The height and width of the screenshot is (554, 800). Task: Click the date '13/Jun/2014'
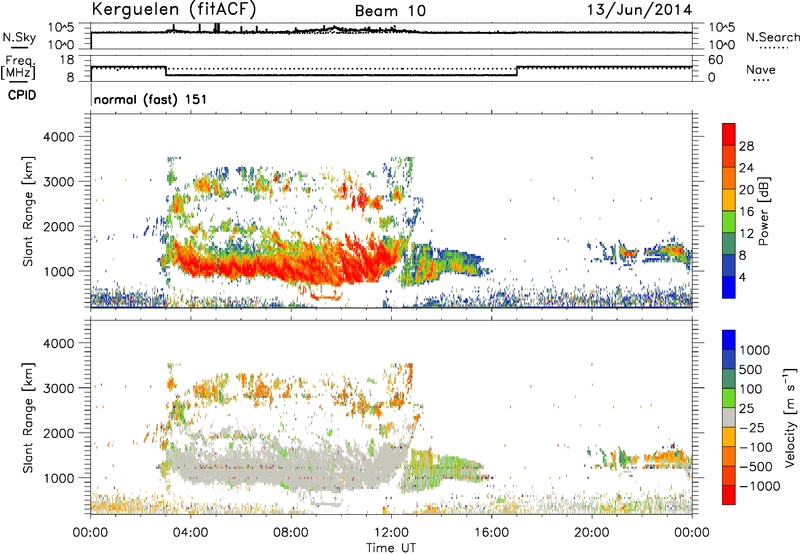[639, 10]
